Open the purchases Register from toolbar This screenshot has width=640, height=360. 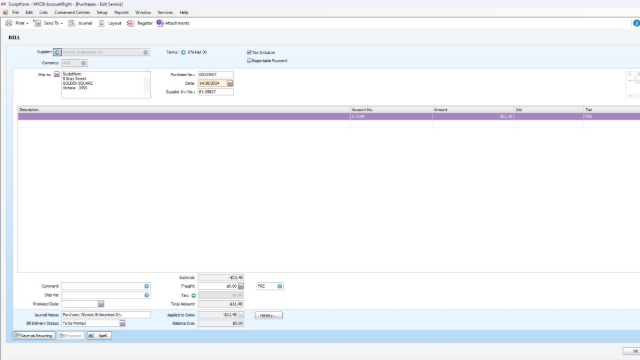pyautogui.click(x=140, y=23)
